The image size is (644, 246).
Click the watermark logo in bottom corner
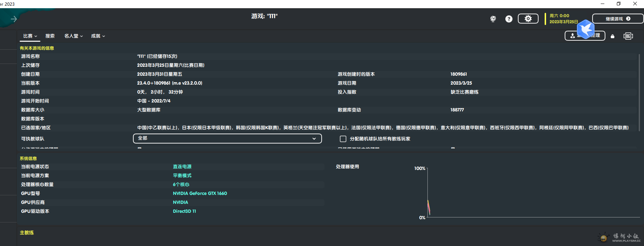[621, 237]
